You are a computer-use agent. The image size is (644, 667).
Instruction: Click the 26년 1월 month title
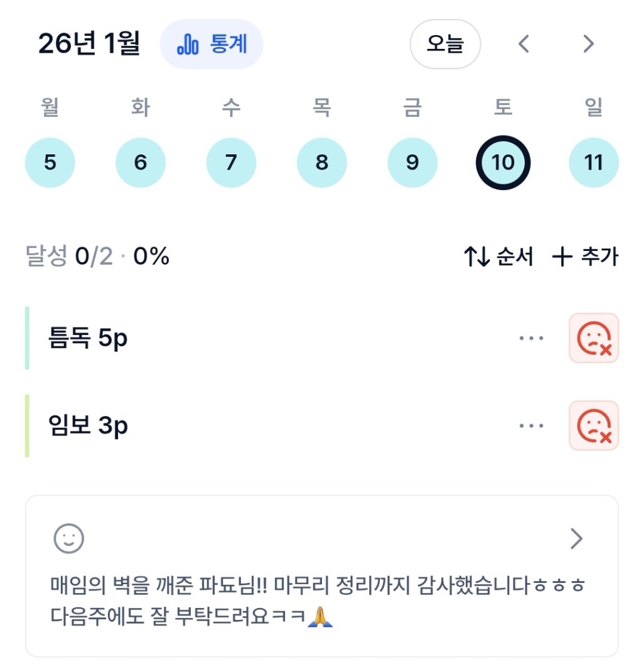(89, 44)
